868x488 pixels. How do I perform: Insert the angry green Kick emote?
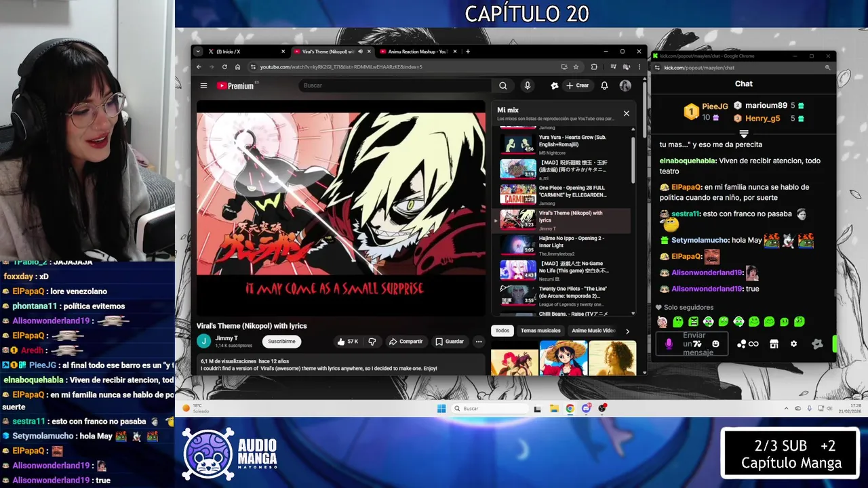click(693, 322)
